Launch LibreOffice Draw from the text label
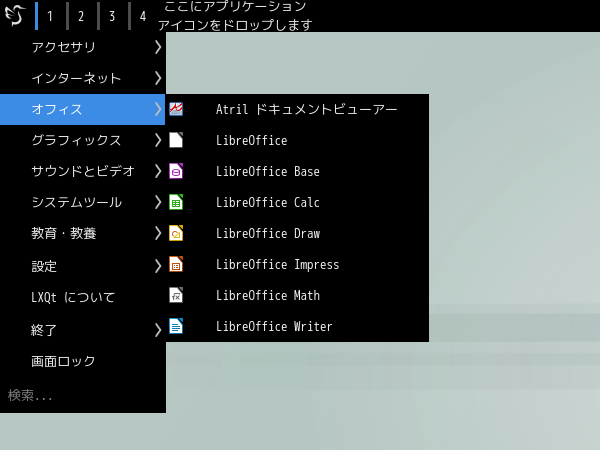The image size is (600, 450). point(268,233)
